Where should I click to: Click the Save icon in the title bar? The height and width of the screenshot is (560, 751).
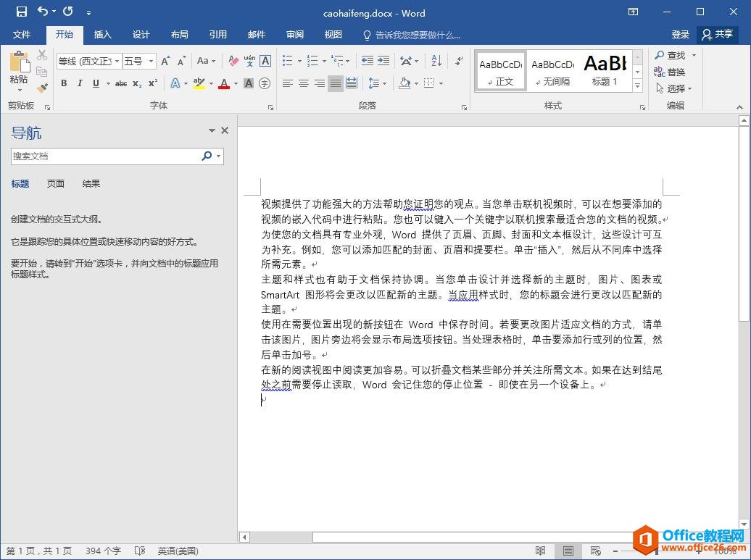[21, 12]
